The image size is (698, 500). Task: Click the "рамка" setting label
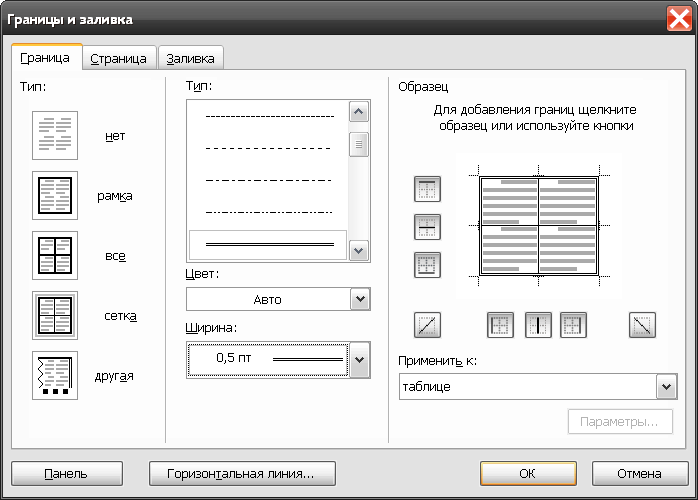coord(115,196)
